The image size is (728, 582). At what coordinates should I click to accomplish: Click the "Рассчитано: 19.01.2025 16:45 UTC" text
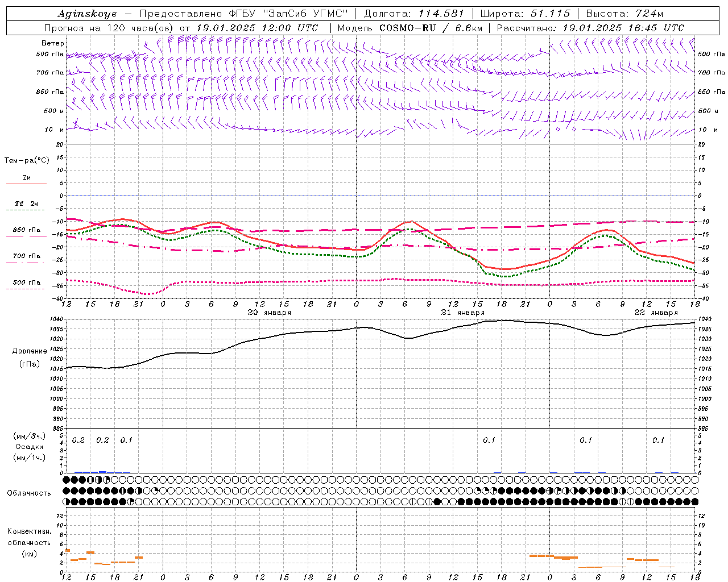[x=590, y=28]
